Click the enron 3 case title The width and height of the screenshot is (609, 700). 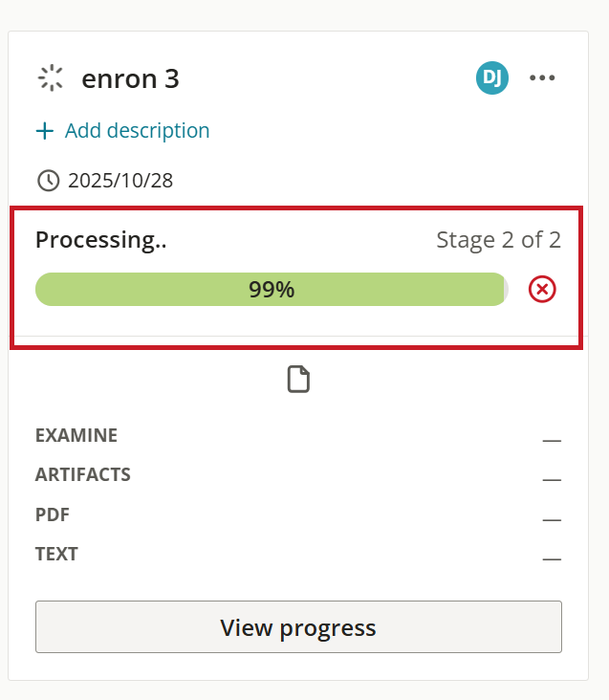click(x=130, y=79)
